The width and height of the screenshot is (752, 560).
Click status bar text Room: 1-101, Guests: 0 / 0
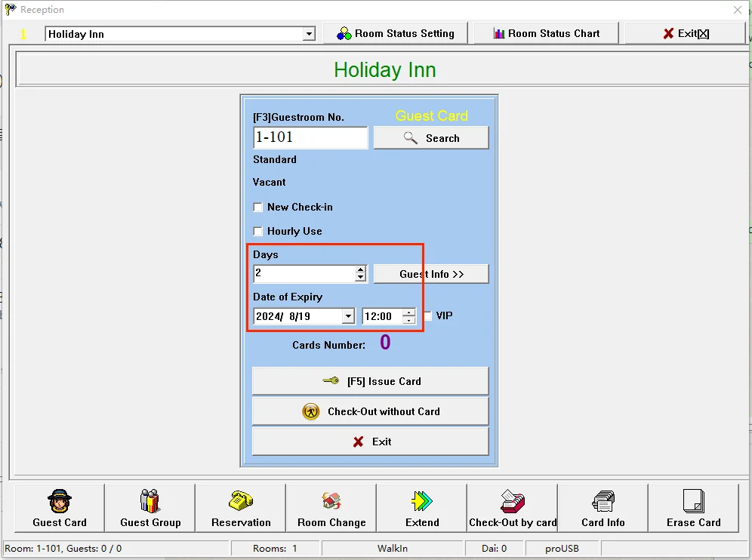(63, 549)
